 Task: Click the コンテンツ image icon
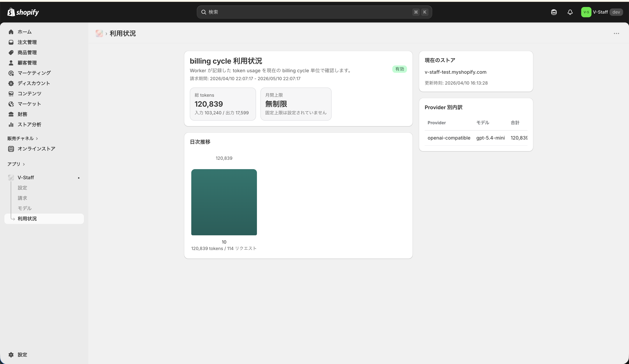click(11, 94)
